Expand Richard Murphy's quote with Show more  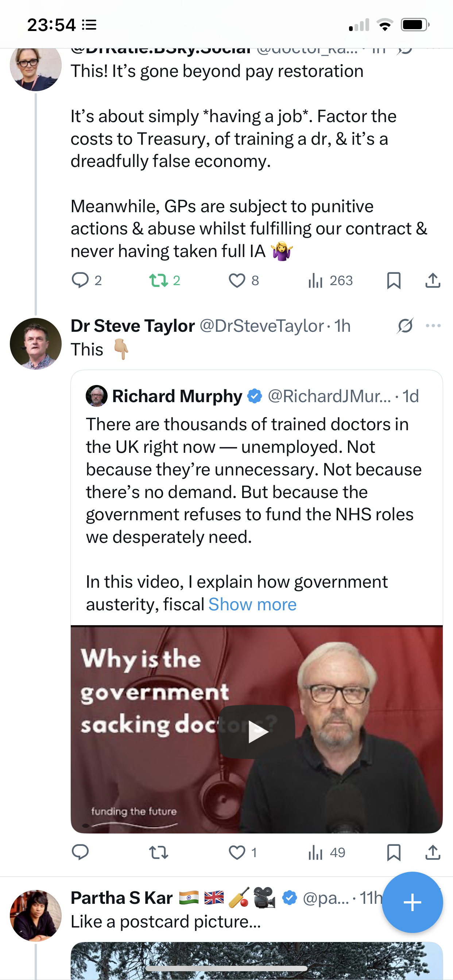pos(252,604)
